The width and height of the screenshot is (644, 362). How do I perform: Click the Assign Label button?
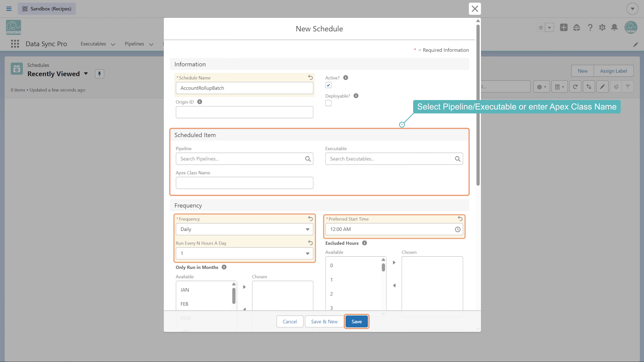pos(613,71)
